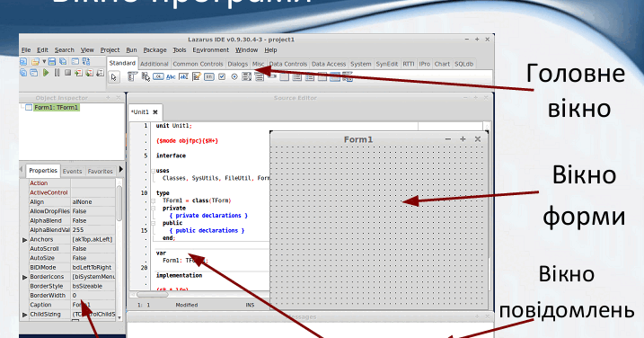The image size is (644, 338).
Task: Open the recent files dropdown arrow beside Open
Action: pos(44,62)
